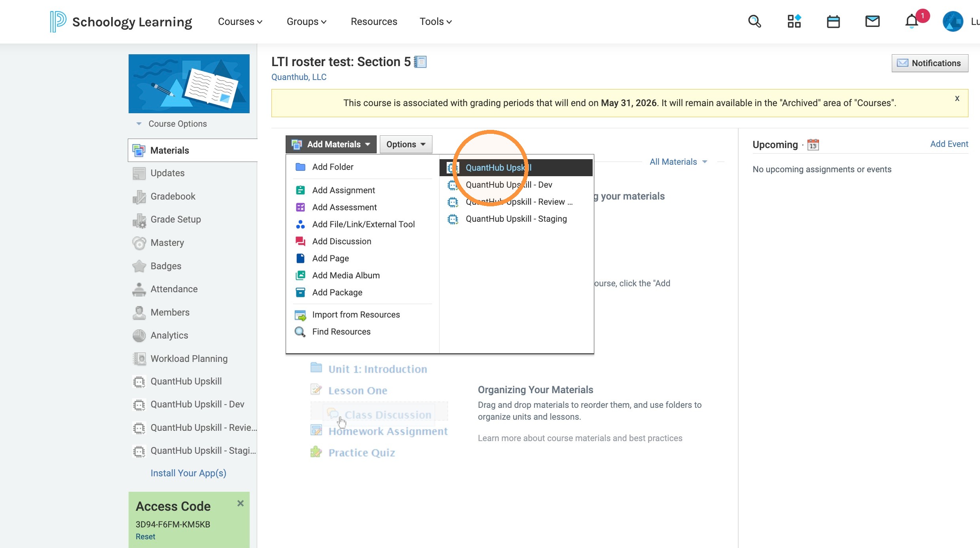Select QuantHub Upskill - Dev submenu item

[x=516, y=185]
